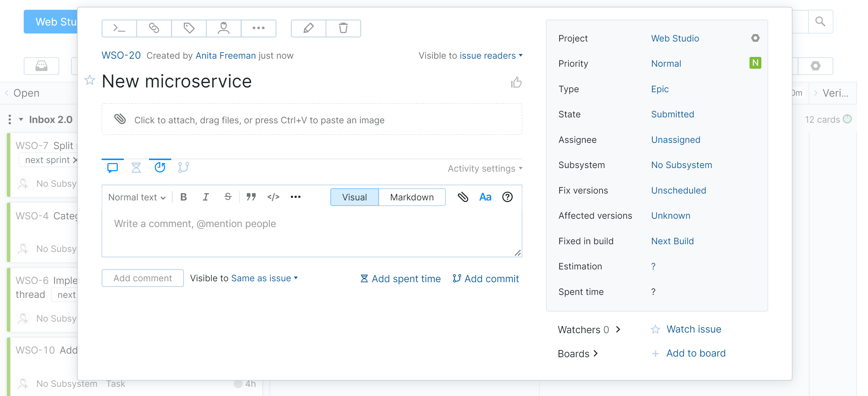Expand the Watchers chevron
868x396 pixels.
tap(618, 329)
